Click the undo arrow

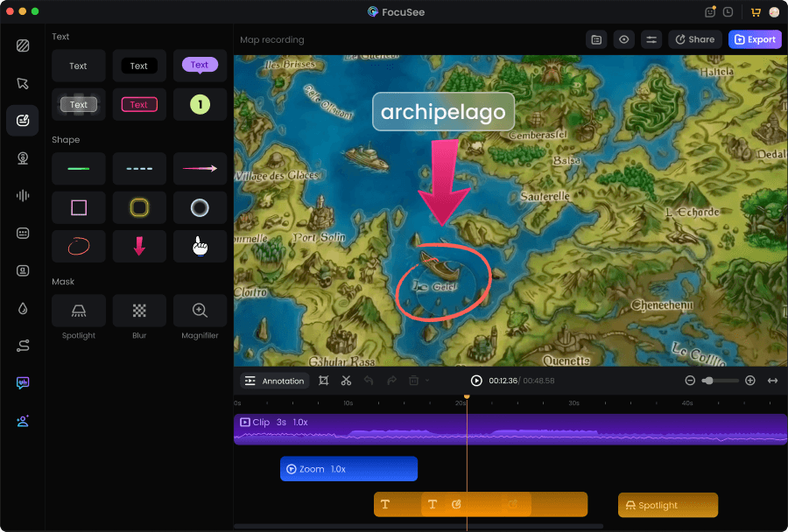pyautogui.click(x=369, y=381)
